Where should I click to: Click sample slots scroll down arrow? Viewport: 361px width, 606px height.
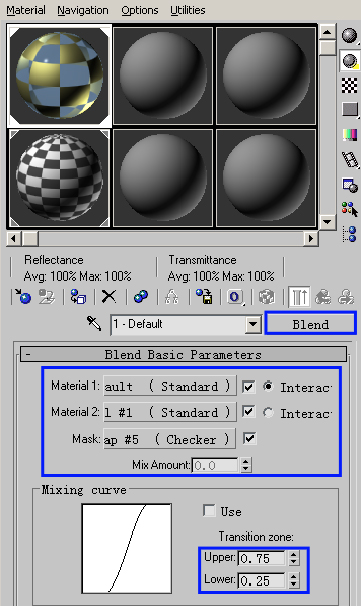pyautogui.click(x=327, y=222)
